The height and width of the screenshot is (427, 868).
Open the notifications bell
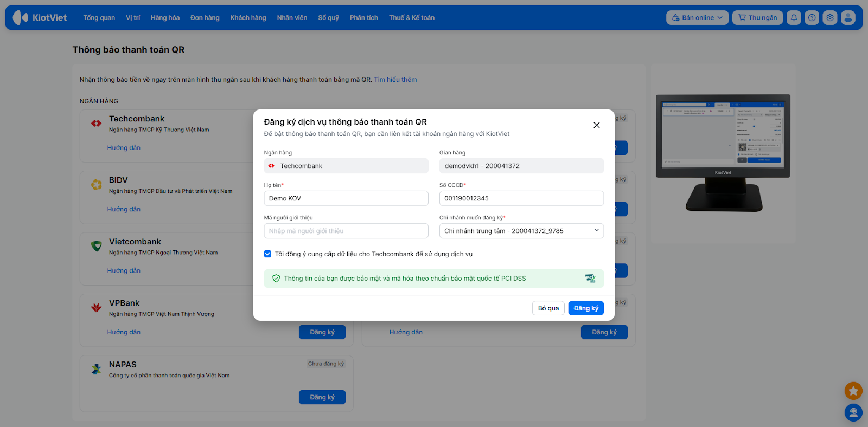click(794, 18)
